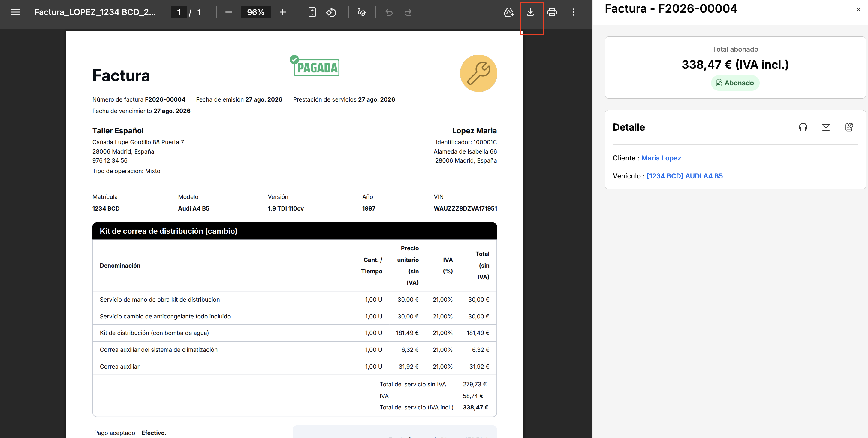Click service total "338,47 €" in the PDF
The width and height of the screenshot is (868, 438).
point(475,407)
